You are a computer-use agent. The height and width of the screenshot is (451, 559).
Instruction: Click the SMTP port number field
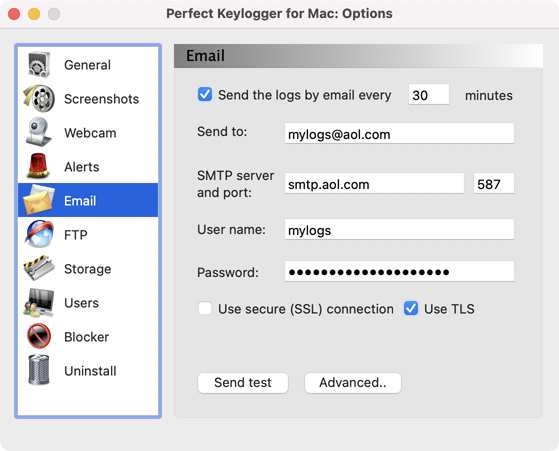tap(494, 184)
